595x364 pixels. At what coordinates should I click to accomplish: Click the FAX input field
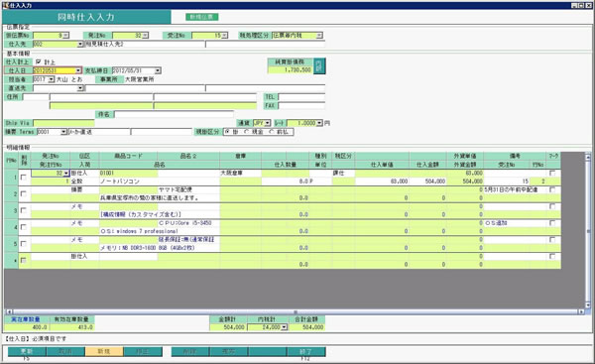(301, 106)
